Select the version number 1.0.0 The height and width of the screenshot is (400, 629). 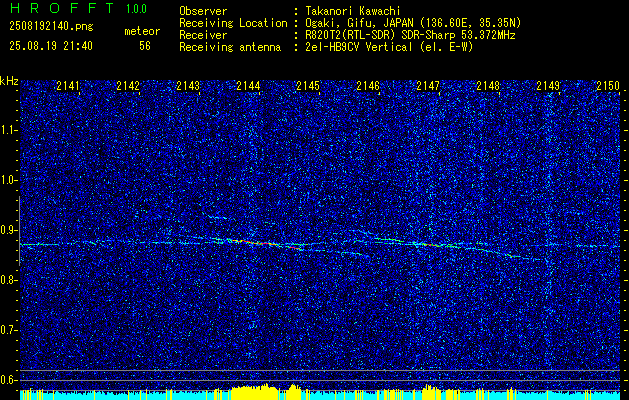[x=136, y=9]
